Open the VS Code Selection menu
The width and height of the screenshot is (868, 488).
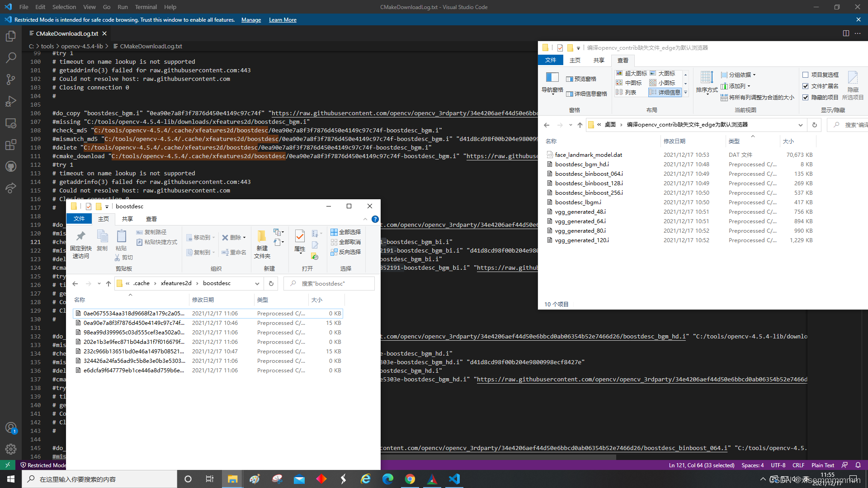point(64,7)
